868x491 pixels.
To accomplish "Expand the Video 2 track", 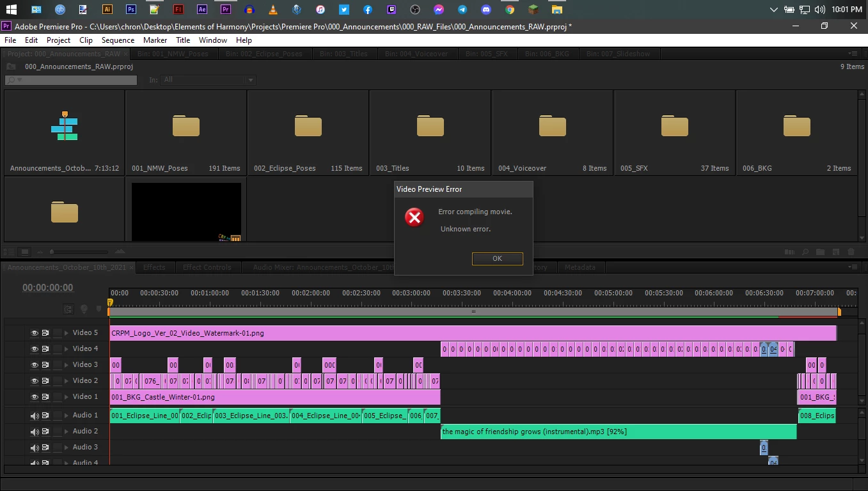I will [x=67, y=381].
